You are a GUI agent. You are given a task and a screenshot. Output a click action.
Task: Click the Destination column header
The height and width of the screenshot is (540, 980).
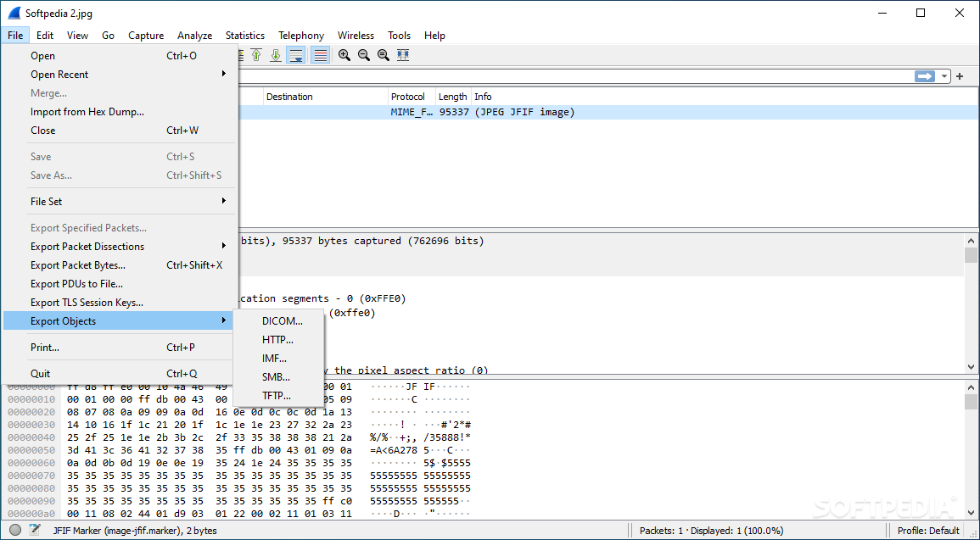pos(325,97)
